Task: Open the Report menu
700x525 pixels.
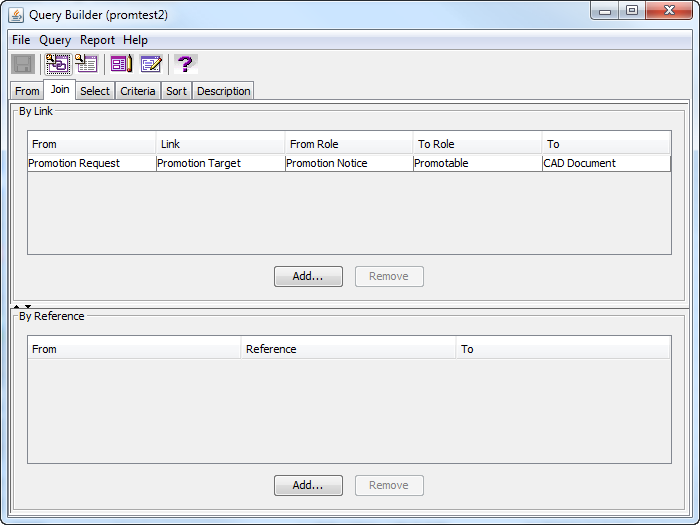Action: (97, 40)
